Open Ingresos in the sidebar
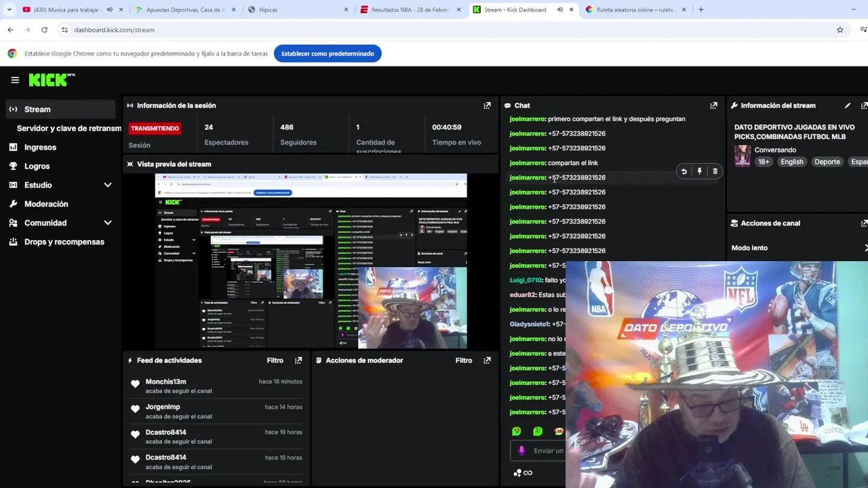868x488 pixels. (40, 147)
